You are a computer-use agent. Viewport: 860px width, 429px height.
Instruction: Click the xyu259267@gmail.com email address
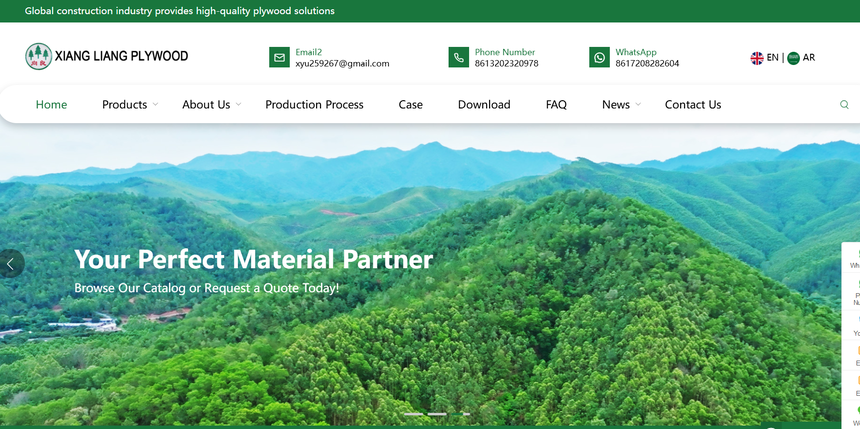click(x=342, y=64)
